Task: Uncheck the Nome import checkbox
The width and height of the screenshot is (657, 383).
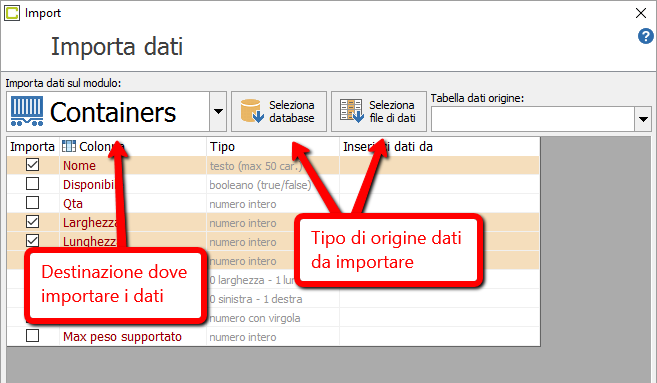Action: [x=32, y=165]
